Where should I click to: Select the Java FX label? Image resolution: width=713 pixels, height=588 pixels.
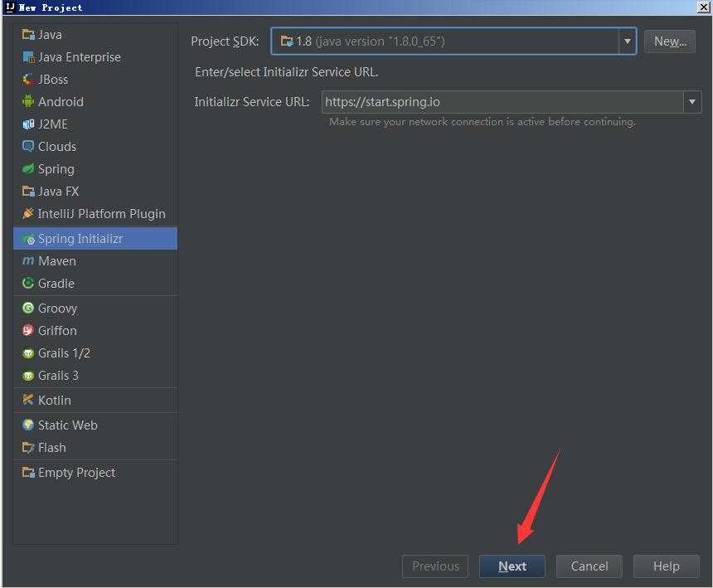click(x=59, y=191)
